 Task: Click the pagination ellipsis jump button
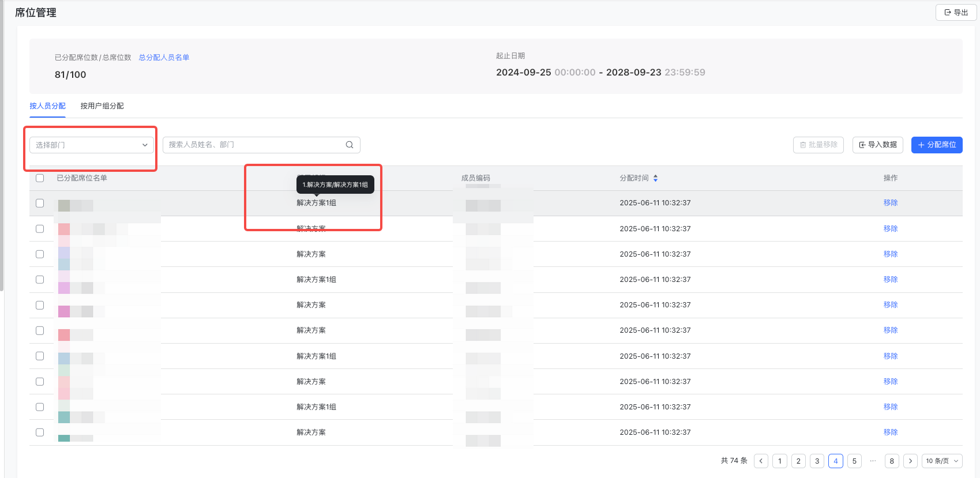pyautogui.click(x=873, y=461)
